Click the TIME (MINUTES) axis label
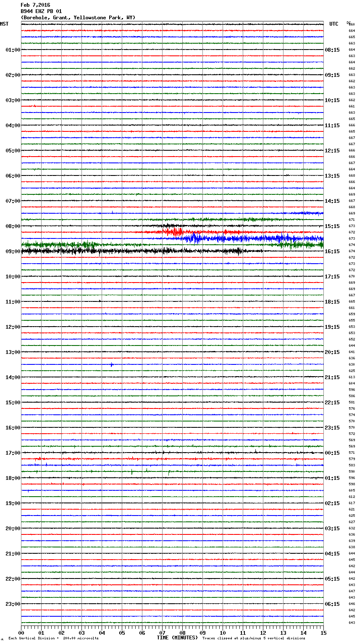Screen dimensions: 357x644 coord(177,638)
